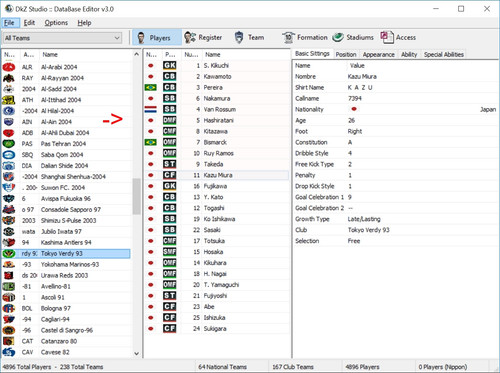Click the SMF position badge for Hosaka
Screen dimensions: 500x373
tap(170, 252)
